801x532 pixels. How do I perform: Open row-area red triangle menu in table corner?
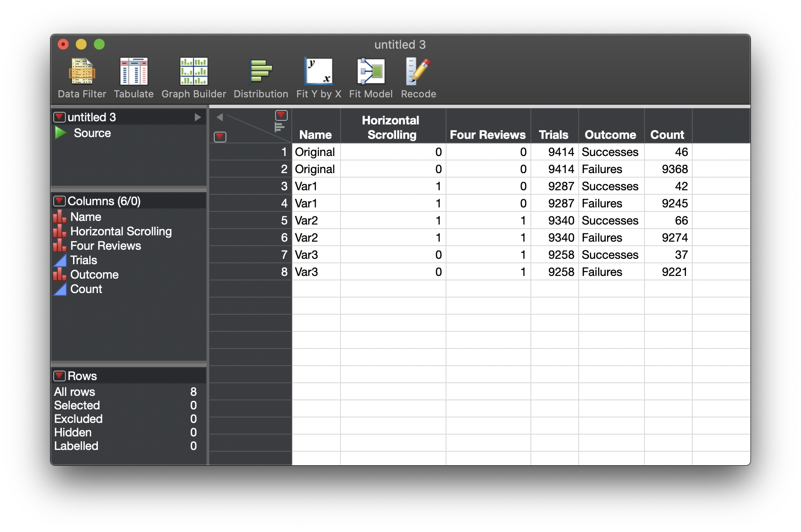[x=220, y=137]
